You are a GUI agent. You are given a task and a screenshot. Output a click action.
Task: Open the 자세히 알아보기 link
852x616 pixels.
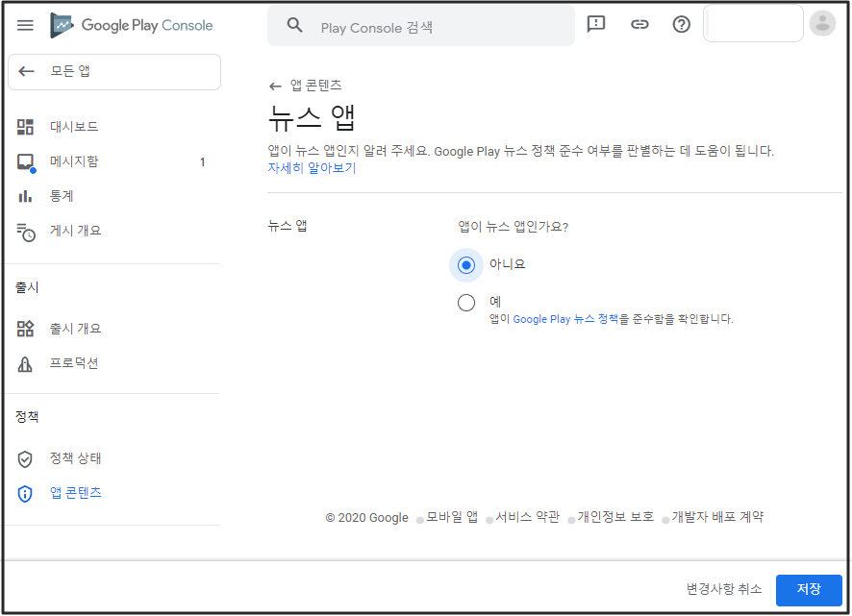click(312, 167)
